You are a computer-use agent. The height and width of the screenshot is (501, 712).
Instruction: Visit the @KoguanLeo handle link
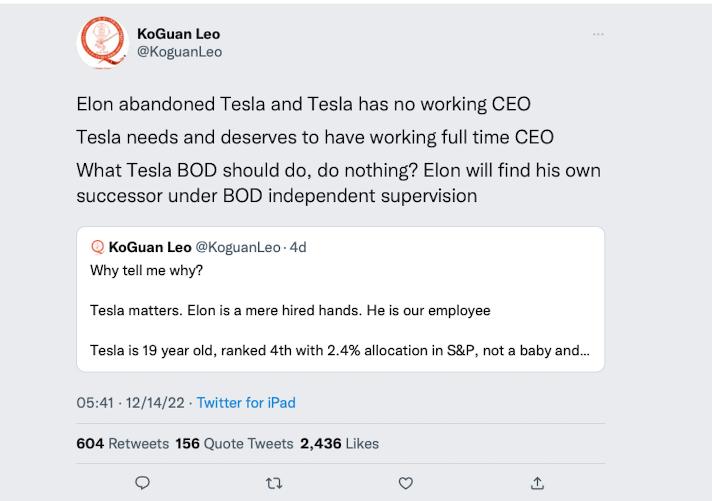[x=179, y=52]
